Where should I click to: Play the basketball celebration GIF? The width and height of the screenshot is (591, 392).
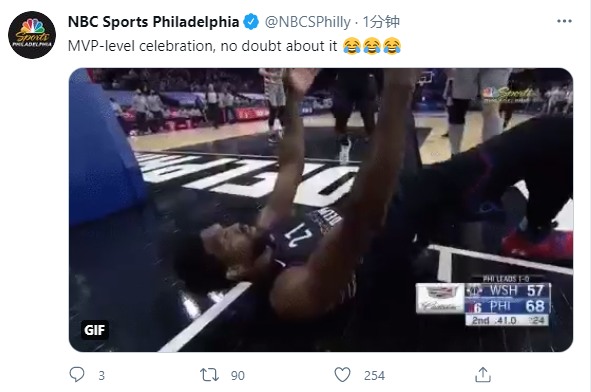[x=321, y=210]
